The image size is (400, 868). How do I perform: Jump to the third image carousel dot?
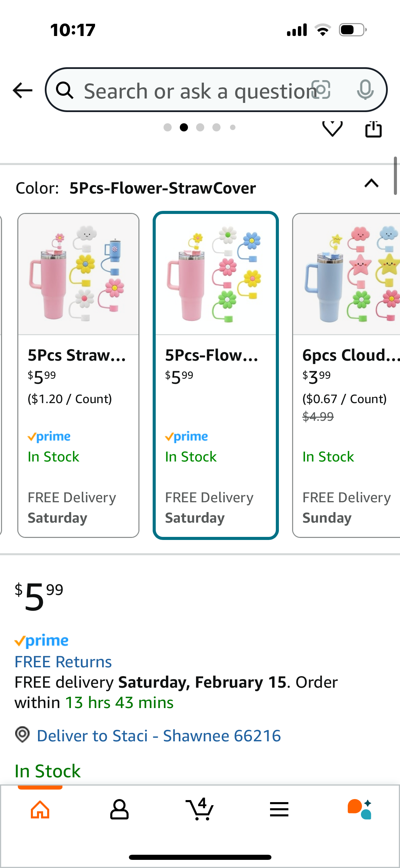coord(200,127)
